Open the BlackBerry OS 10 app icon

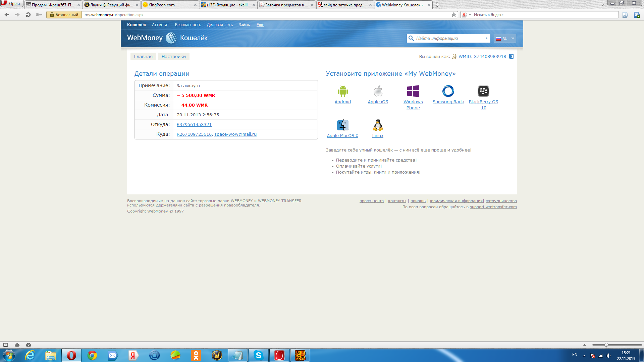pos(483,91)
